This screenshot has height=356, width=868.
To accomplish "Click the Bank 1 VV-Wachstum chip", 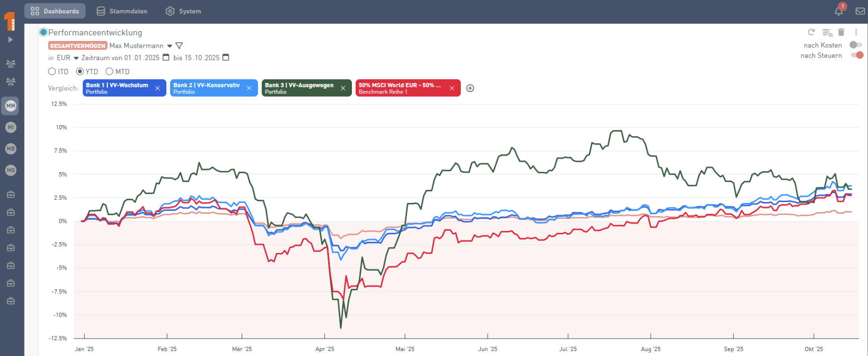I will [x=117, y=88].
